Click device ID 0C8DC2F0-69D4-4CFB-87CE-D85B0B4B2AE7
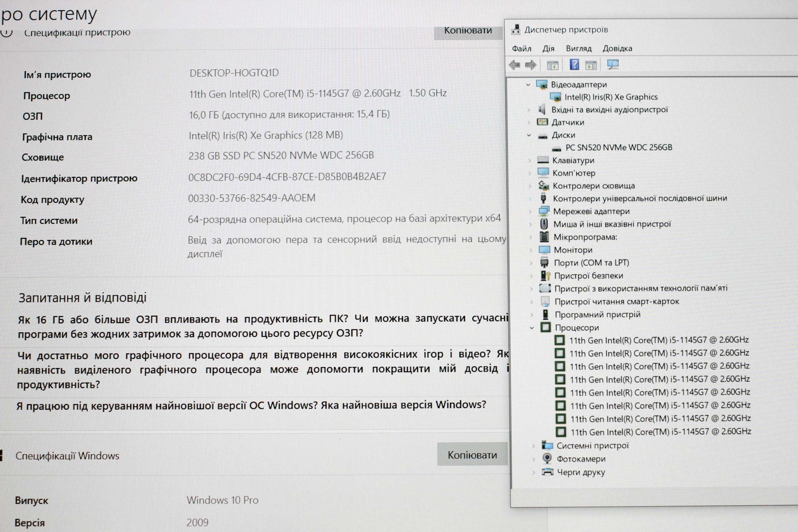The image size is (798, 532). (287, 177)
